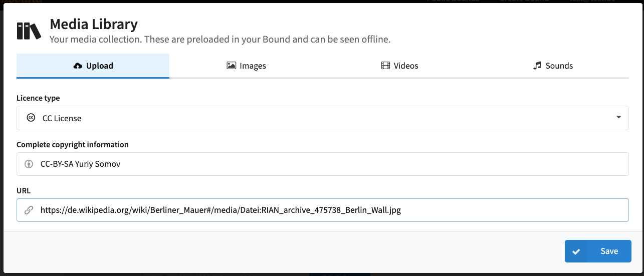Image resolution: width=644 pixels, height=276 pixels.
Task: Click the Media Library books icon
Action: [29, 31]
